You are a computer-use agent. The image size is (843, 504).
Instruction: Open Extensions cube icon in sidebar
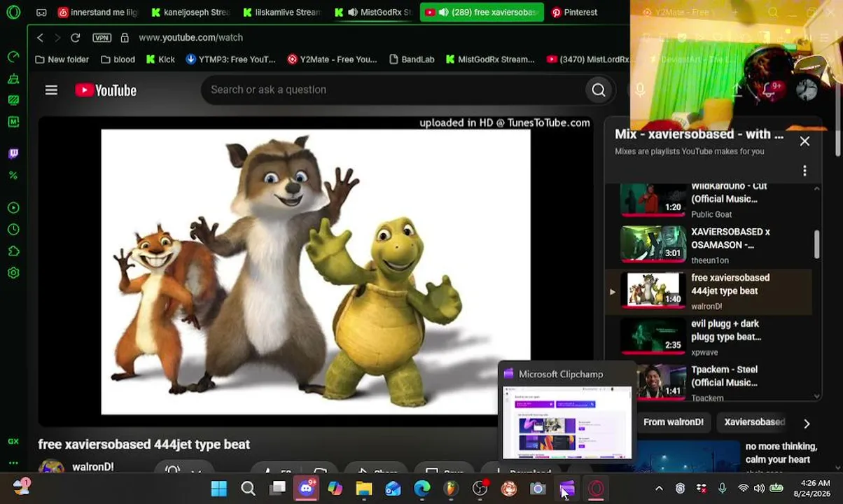pyautogui.click(x=13, y=251)
